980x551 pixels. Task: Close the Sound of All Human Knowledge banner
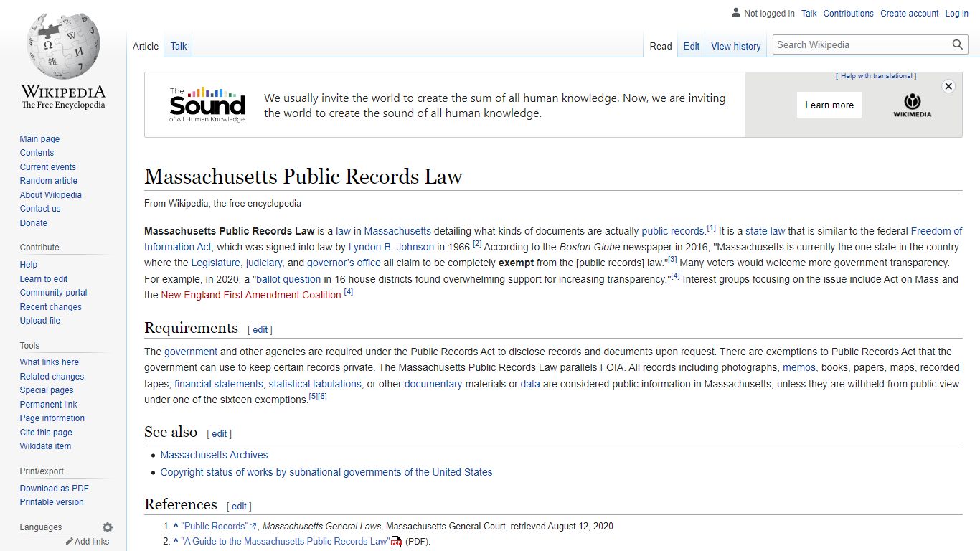pos(948,86)
